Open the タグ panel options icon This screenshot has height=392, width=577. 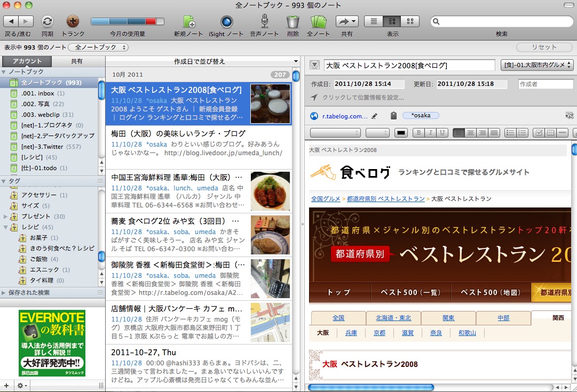tap(100, 181)
